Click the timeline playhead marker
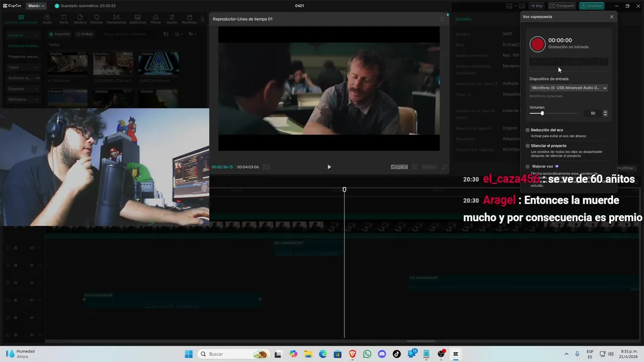The height and width of the screenshot is (362, 644). coord(344,190)
